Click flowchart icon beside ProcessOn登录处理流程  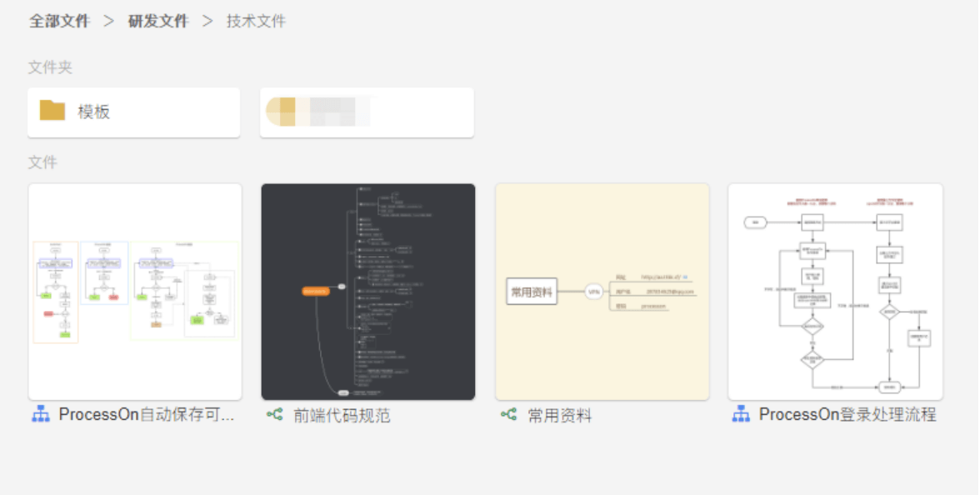click(742, 413)
